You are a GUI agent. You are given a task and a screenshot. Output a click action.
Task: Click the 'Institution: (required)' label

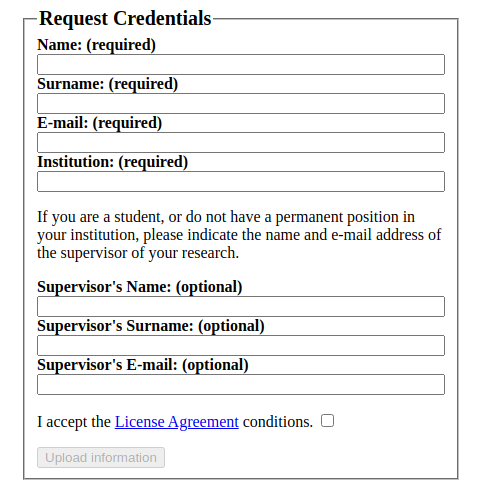112,162
